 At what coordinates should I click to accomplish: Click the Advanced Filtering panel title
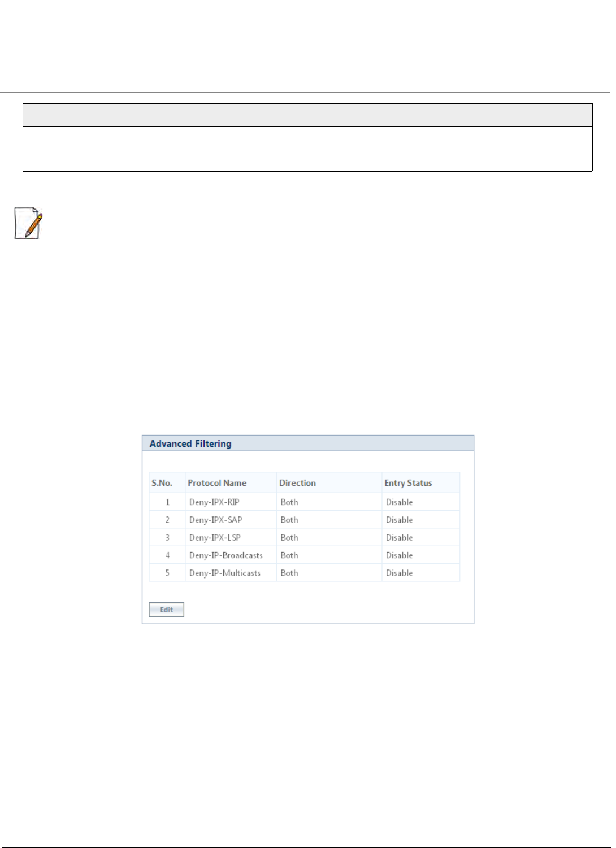[190, 444]
